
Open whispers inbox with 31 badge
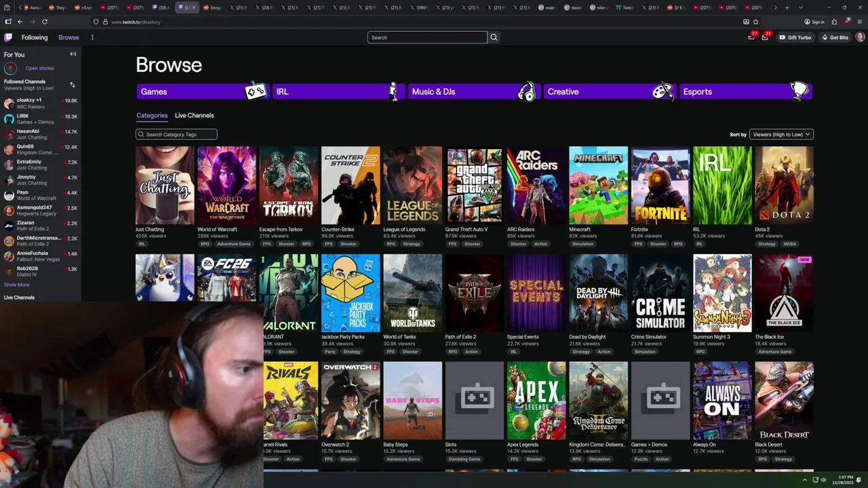(765, 37)
